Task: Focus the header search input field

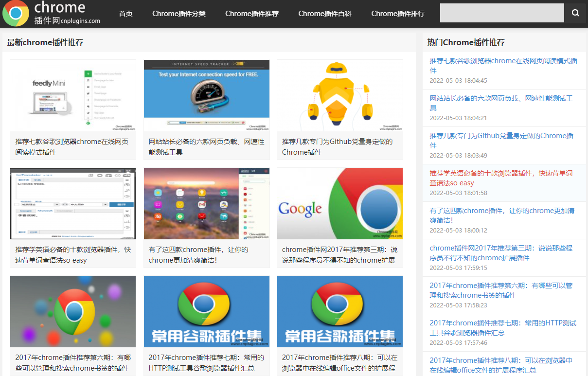Action: coord(502,13)
